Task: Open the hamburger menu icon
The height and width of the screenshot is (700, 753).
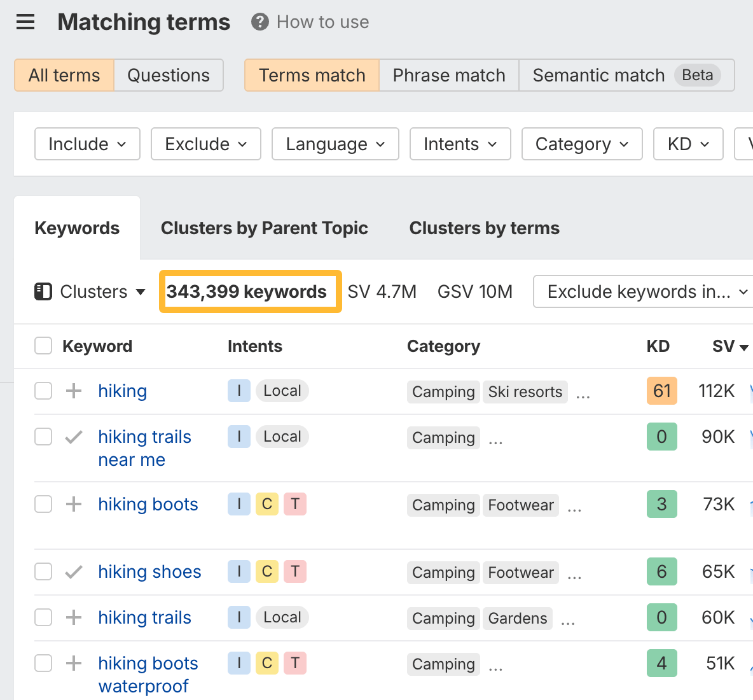Action: coord(25,22)
